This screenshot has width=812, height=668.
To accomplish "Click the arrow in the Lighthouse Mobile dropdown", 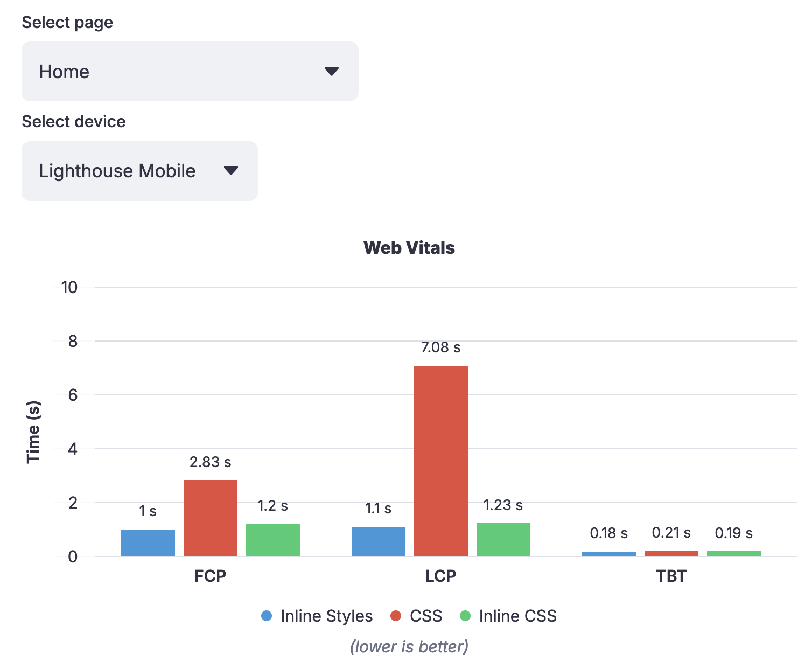I will 231,171.
